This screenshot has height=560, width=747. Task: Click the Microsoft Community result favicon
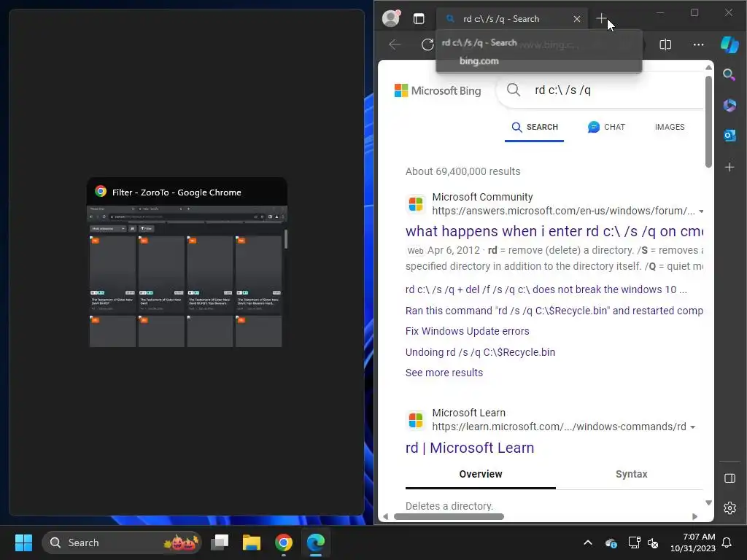tap(416, 204)
